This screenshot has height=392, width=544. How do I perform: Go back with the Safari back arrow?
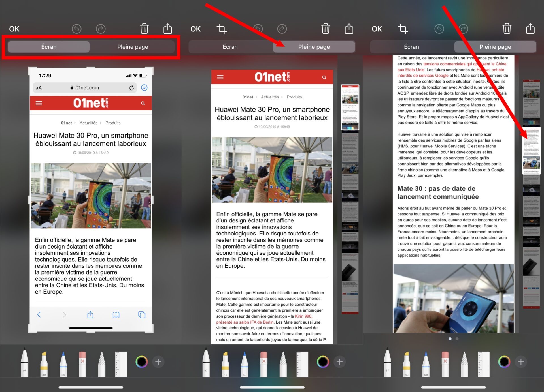39,315
